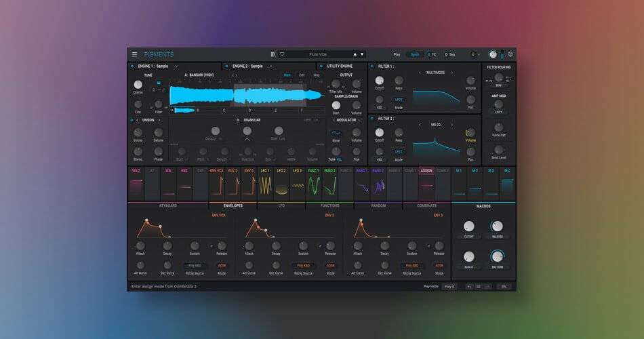Open Poly 8 play mode dropdown
The image size is (644, 339).
pyautogui.click(x=449, y=286)
